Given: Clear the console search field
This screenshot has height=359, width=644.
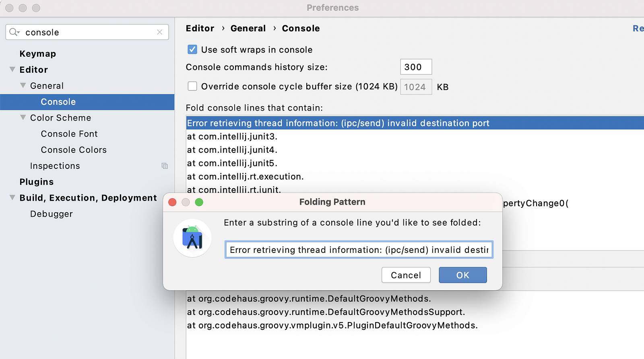Looking at the screenshot, I should 160,32.
